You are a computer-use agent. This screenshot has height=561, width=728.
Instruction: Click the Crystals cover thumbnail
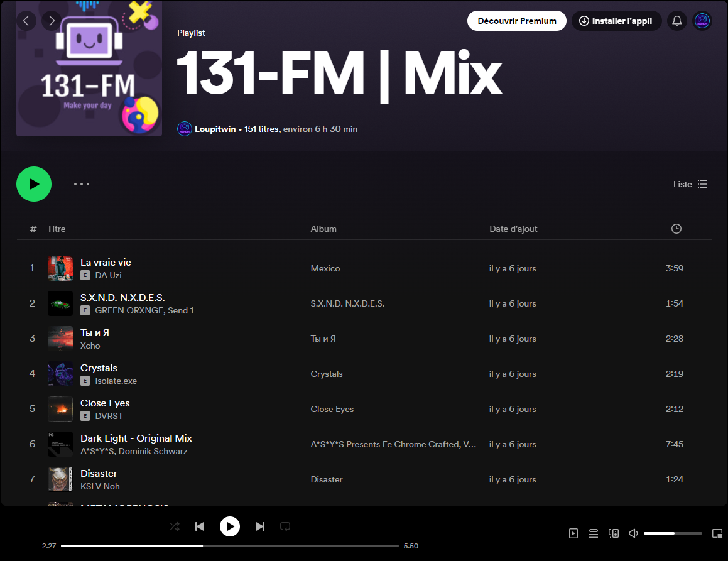click(x=60, y=374)
